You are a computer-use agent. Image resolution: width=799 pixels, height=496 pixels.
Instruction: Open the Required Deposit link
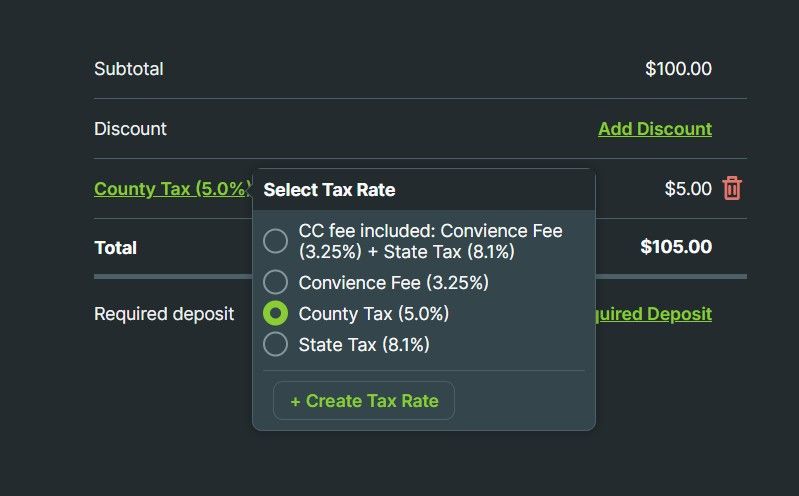point(654,314)
